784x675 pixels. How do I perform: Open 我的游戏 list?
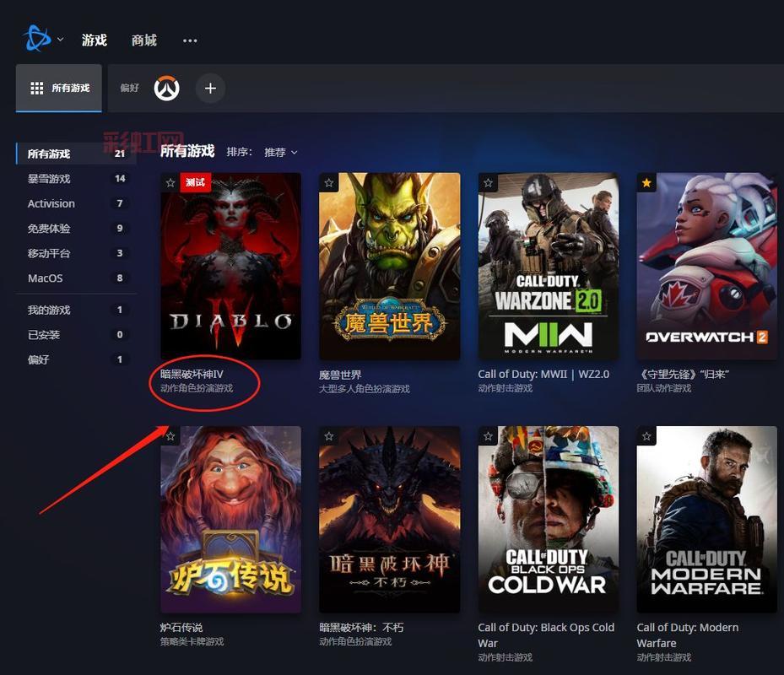(x=77, y=310)
